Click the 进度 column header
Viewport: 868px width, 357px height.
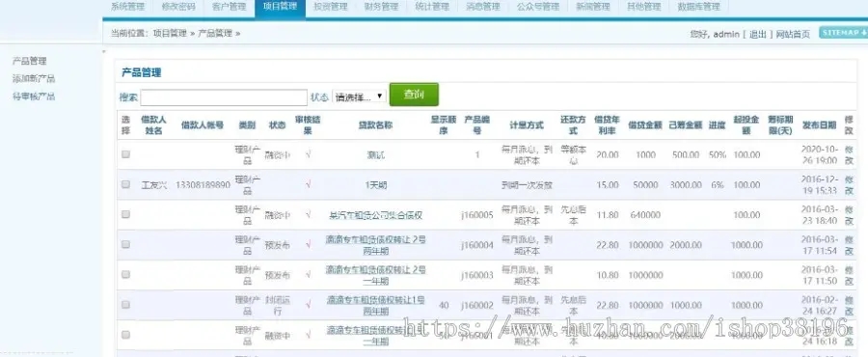click(718, 125)
